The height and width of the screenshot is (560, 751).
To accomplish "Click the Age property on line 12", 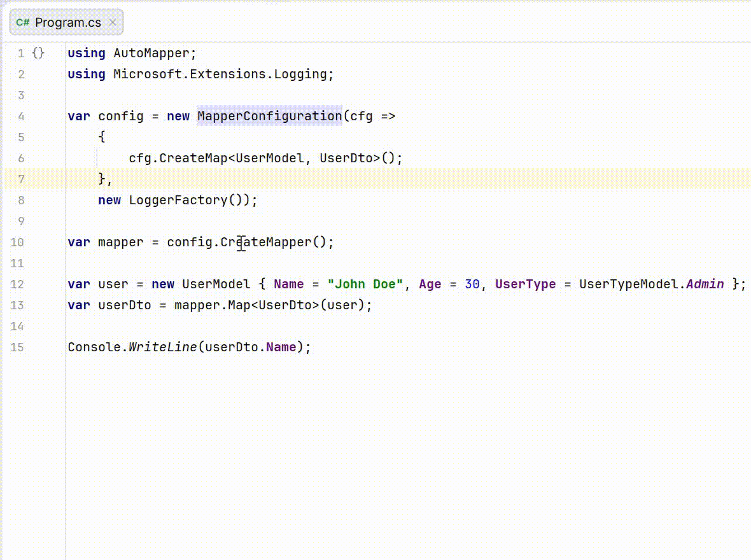I will 430,284.
